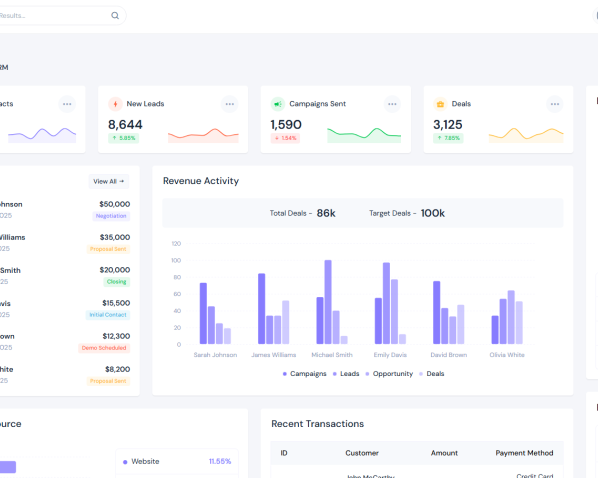The width and height of the screenshot is (598, 478).
Task: Click the $20,000 deal amount
Action: click(115, 270)
